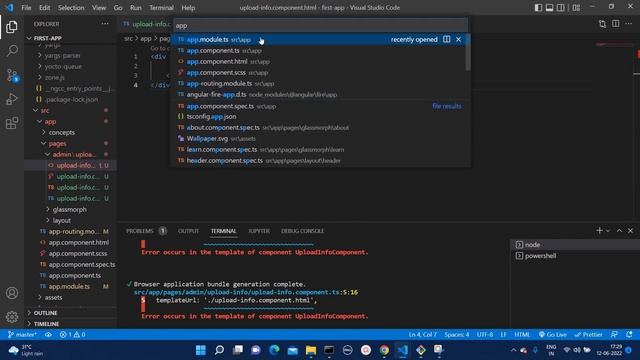Select tsconfig.app.json in quick open results
The width and height of the screenshot is (640, 360).
pos(318,116)
